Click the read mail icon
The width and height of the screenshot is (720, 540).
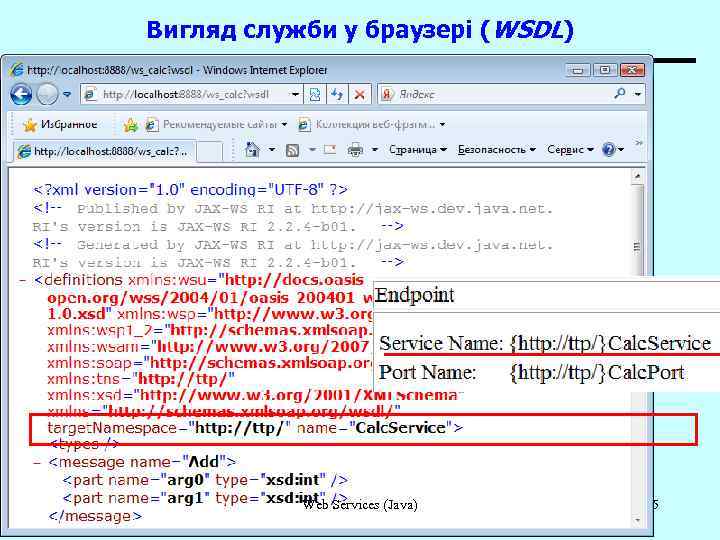tap(330, 149)
